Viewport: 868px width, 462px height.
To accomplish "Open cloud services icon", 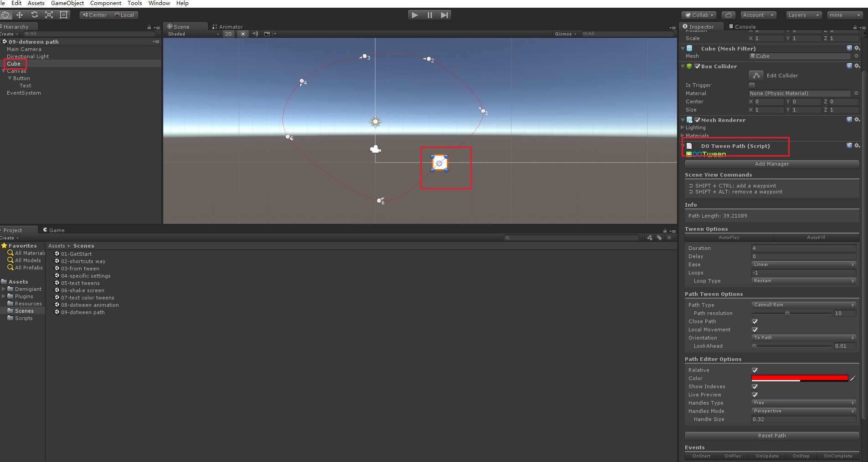I will [x=729, y=15].
